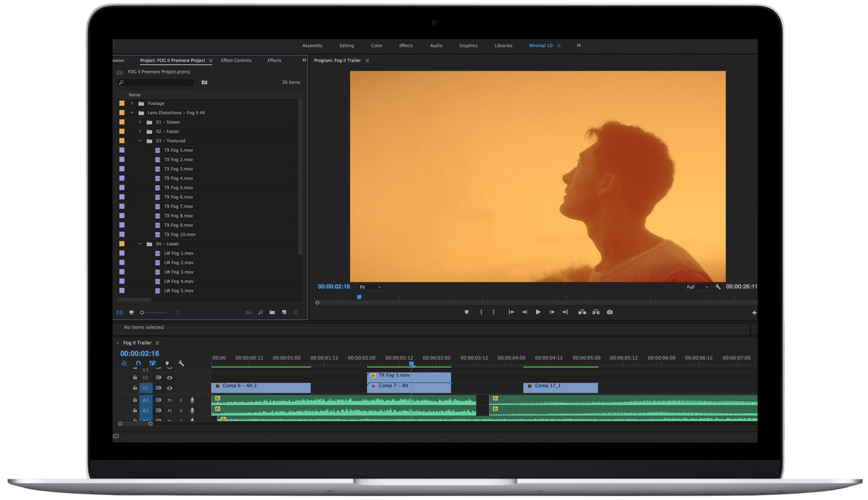Add marker in the timeline panel

click(x=167, y=364)
